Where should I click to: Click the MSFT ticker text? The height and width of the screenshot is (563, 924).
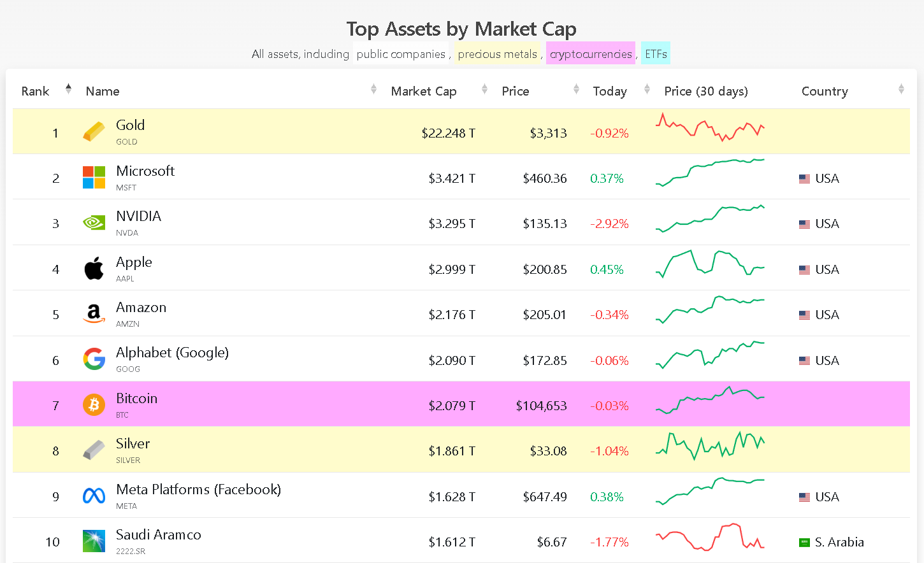click(x=126, y=187)
